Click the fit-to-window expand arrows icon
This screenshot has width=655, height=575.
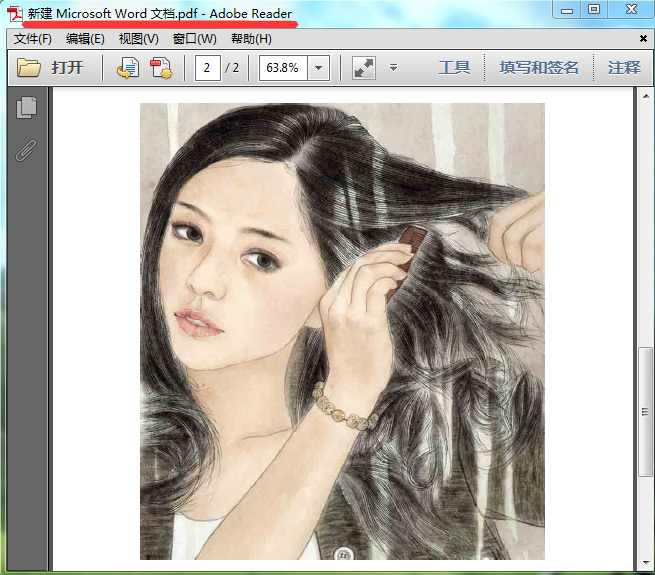[364, 68]
